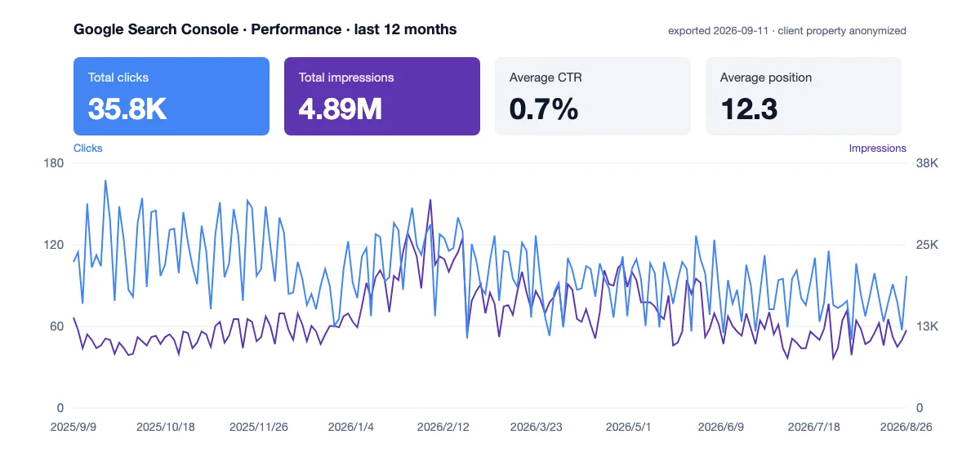Click the 60 clicks axis tick
The height and width of the screenshot is (457, 980).
click(58, 326)
